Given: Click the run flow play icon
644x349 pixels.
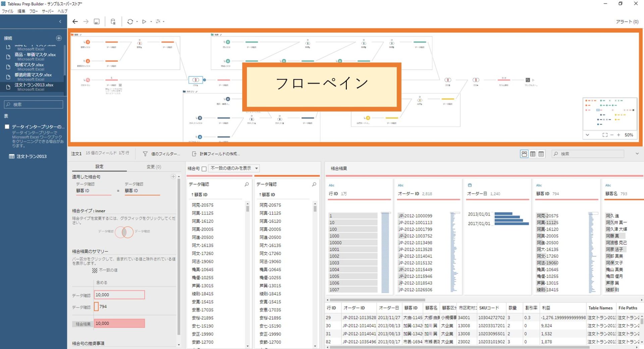Looking at the screenshot, I should [x=144, y=21].
